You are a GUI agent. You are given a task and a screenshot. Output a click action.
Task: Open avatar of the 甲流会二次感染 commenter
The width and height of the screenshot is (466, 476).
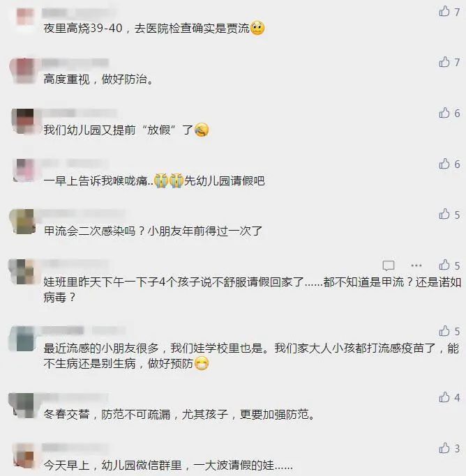pyautogui.click(x=22, y=222)
